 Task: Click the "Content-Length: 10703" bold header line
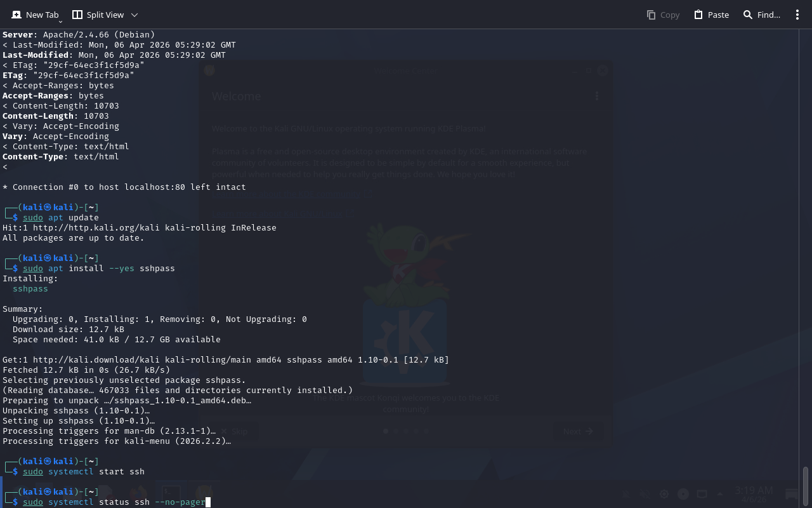click(x=56, y=116)
